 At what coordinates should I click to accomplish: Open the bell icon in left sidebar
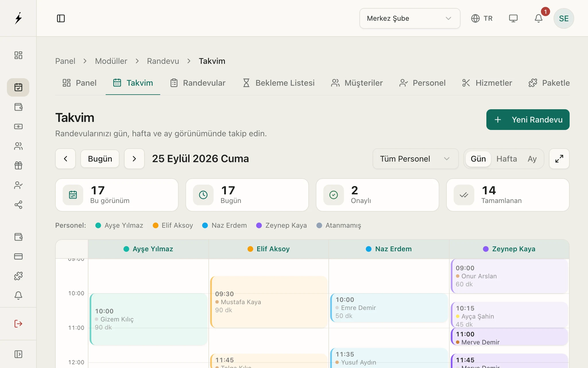click(x=18, y=296)
